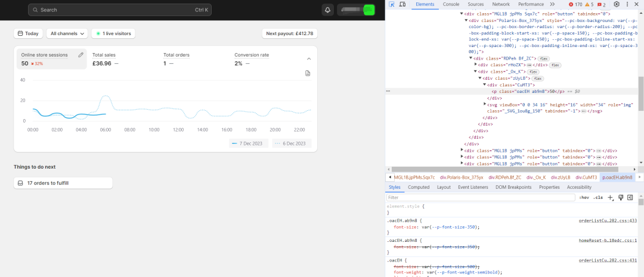Collapse the RDPeh Bf_ZC div node
This screenshot has height=277, width=644.
click(x=470, y=59)
